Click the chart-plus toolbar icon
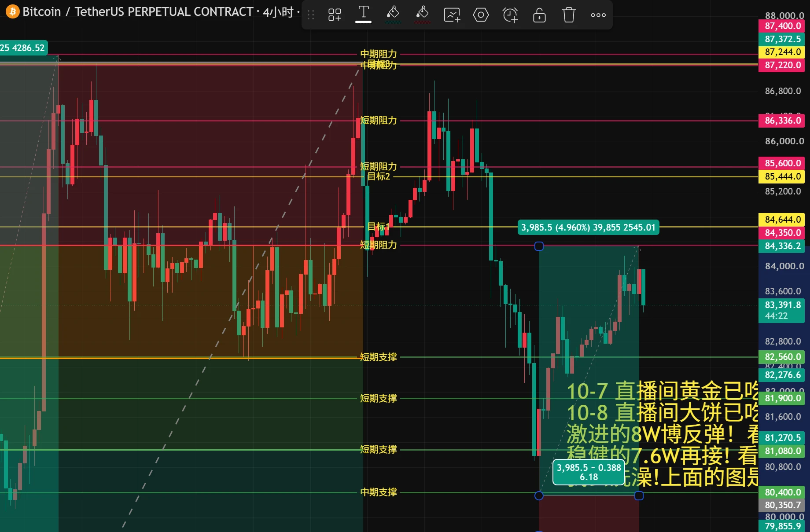This screenshot has width=810, height=532. (452, 15)
